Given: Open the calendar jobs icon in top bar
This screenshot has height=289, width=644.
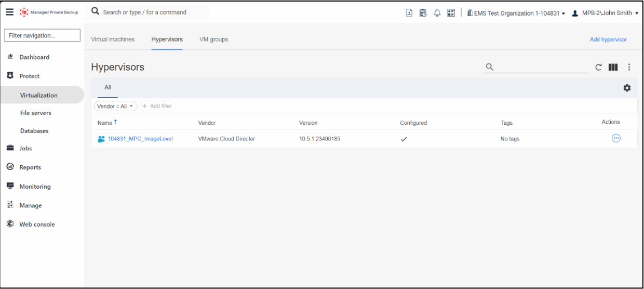Looking at the screenshot, I should [x=423, y=12].
